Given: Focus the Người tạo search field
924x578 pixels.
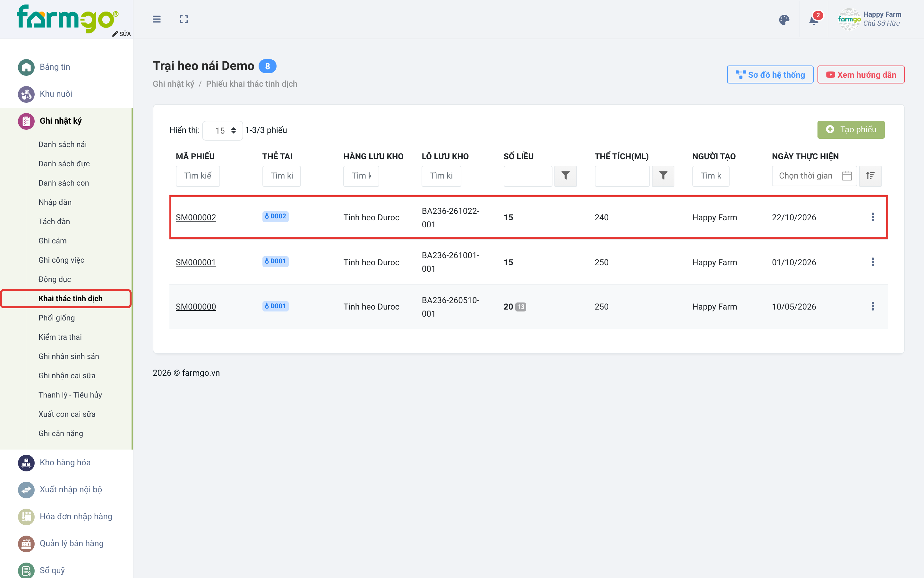Looking at the screenshot, I should (x=711, y=176).
